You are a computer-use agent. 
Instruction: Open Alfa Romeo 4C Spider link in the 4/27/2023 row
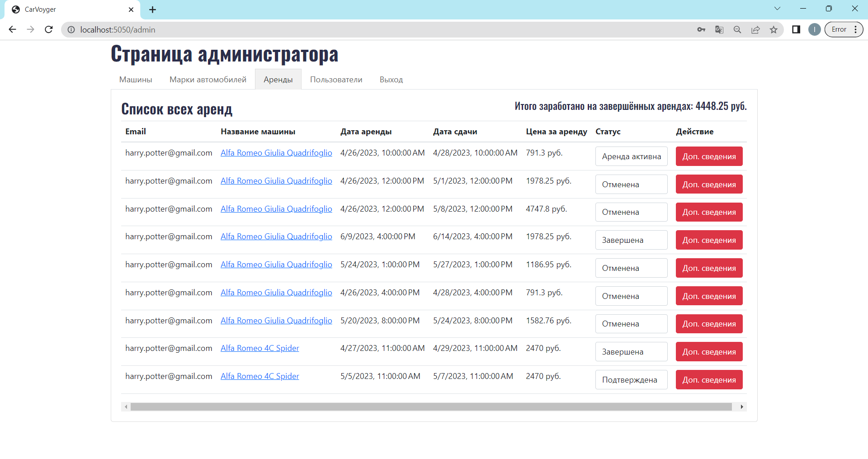point(260,348)
